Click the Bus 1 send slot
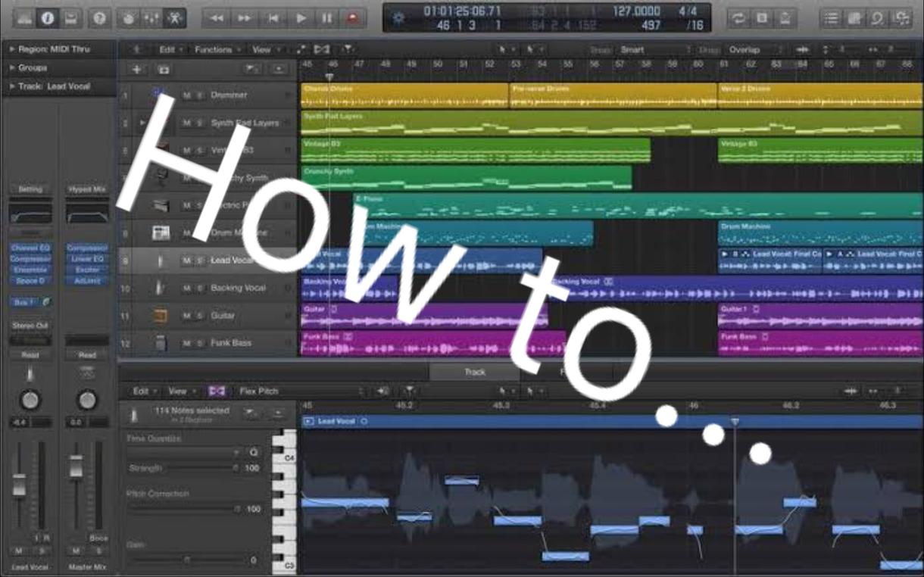The height and width of the screenshot is (577, 924). (24, 302)
